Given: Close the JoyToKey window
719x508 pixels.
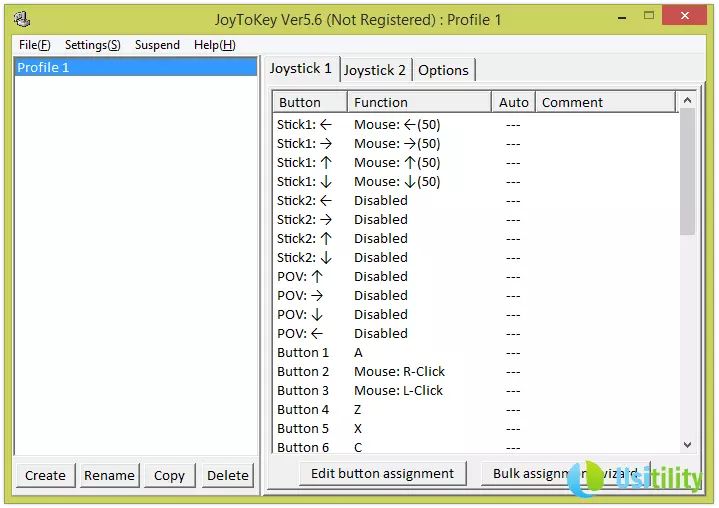Looking at the screenshot, I should coord(685,16).
